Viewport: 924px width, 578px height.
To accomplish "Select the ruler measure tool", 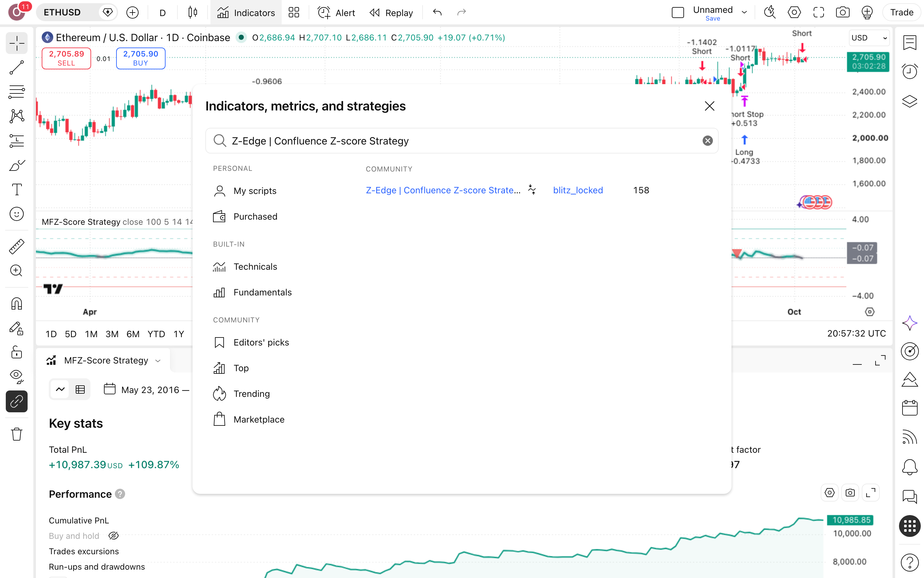I will point(16,247).
